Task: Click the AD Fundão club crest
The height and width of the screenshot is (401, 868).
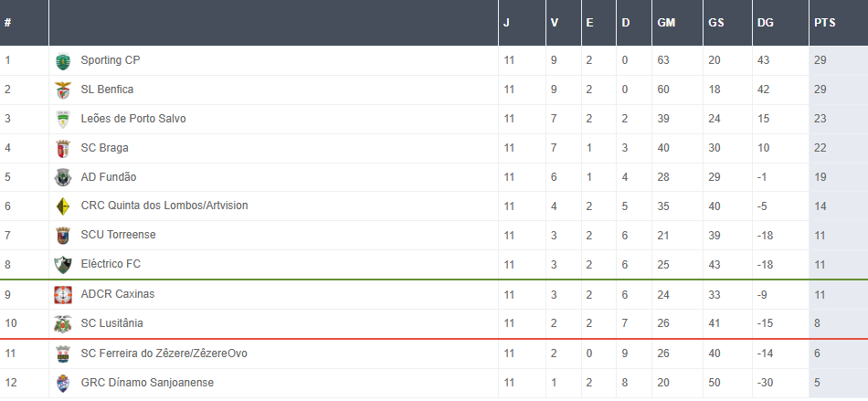Action: 62,177
